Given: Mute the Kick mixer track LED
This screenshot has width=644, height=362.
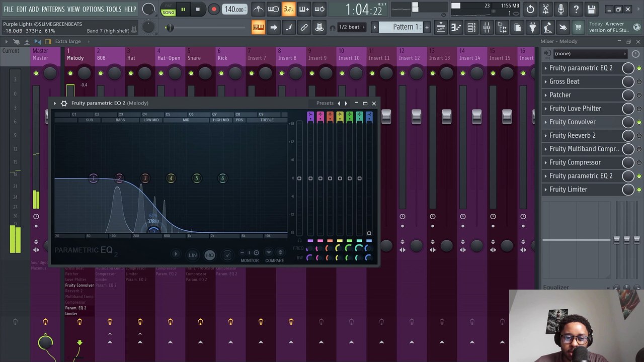Looking at the screenshot, I should point(221,74).
